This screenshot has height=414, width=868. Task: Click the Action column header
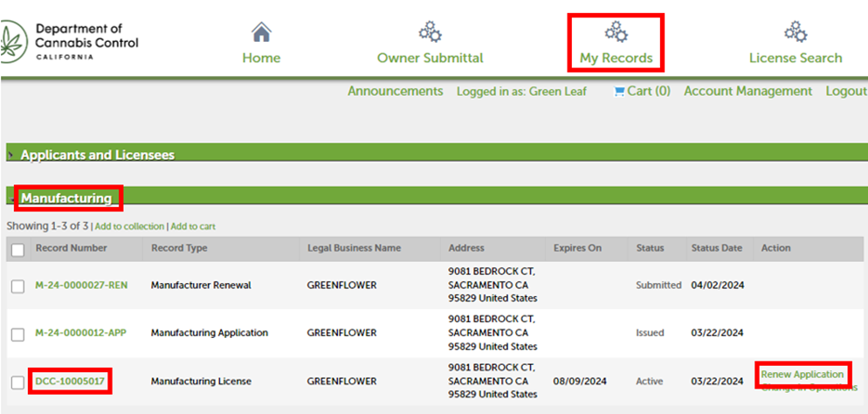tap(776, 248)
